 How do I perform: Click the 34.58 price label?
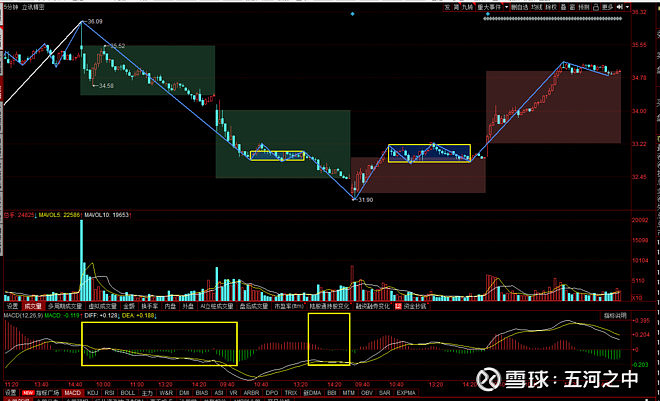(x=106, y=85)
